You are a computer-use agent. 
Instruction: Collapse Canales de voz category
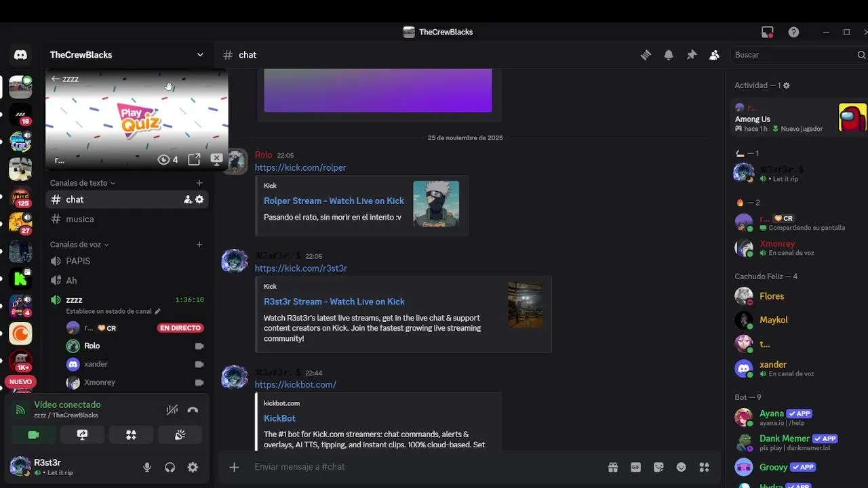pos(79,245)
